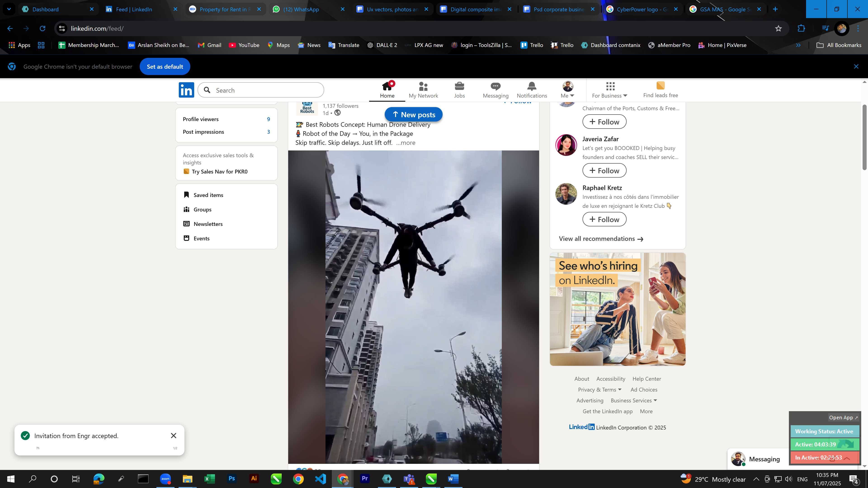The width and height of the screenshot is (868, 488).
Task: Open YouTube bookmark
Action: point(244,45)
